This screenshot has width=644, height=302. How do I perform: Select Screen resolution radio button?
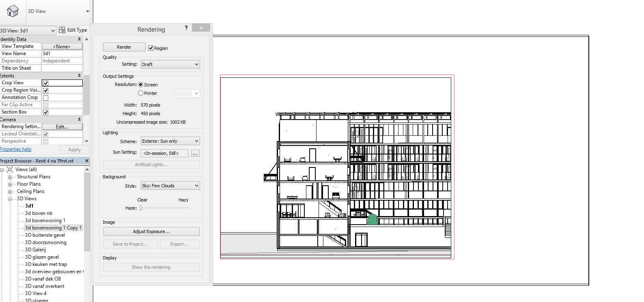pyautogui.click(x=141, y=85)
